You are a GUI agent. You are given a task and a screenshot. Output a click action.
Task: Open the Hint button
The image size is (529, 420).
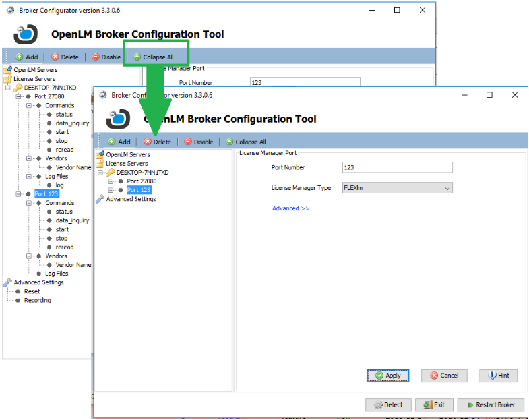[498, 376]
